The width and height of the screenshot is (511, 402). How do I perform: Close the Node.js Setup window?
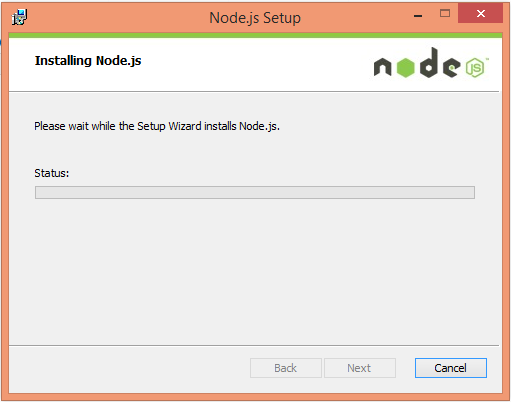(x=480, y=13)
